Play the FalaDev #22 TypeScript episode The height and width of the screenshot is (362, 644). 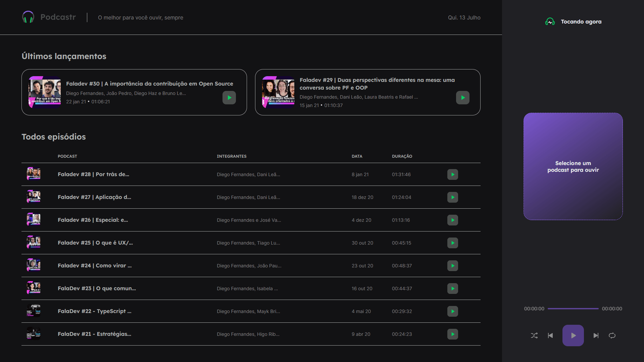(452, 311)
